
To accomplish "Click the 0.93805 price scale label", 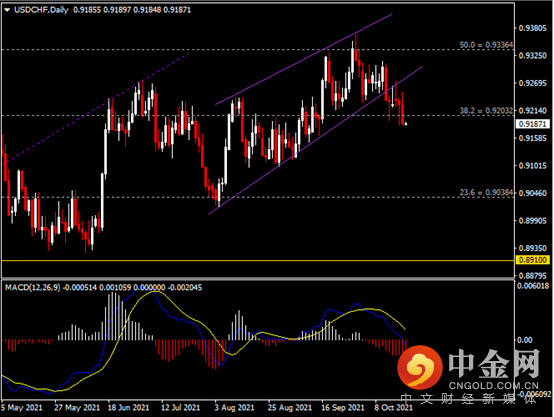I will click(532, 28).
